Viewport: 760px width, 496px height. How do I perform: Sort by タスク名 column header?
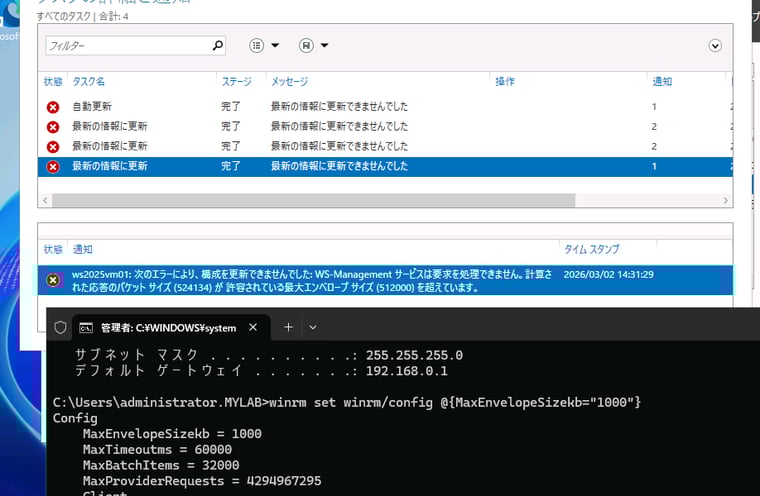coord(89,81)
